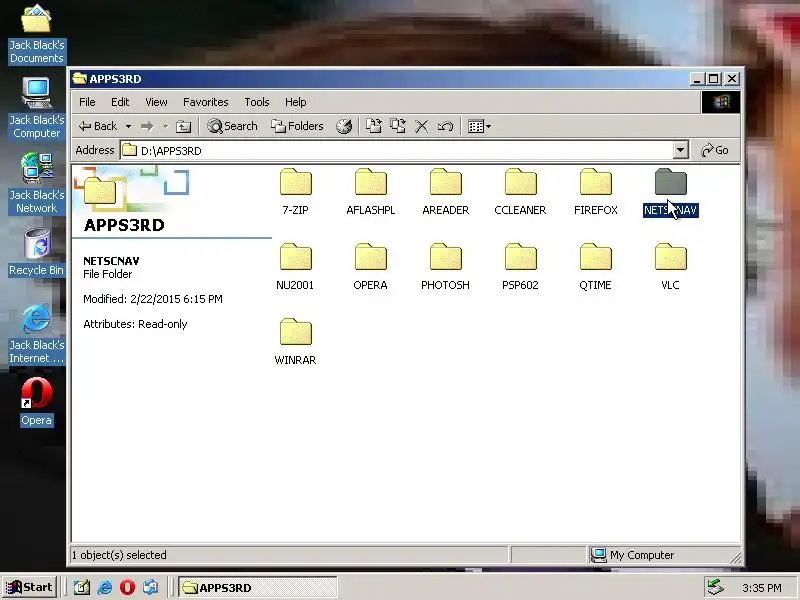Select the FIREFOX folder
800x600 pixels.
[595, 191]
